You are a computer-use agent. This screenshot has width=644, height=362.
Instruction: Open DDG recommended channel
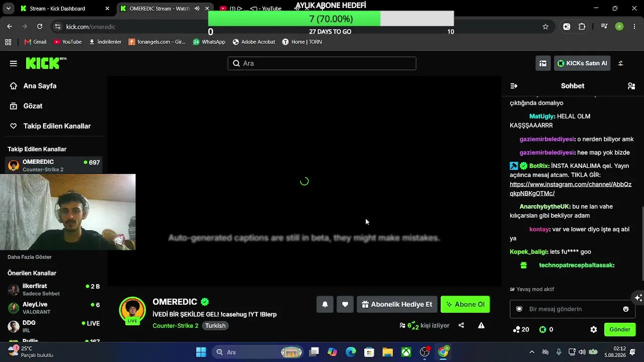54,326
